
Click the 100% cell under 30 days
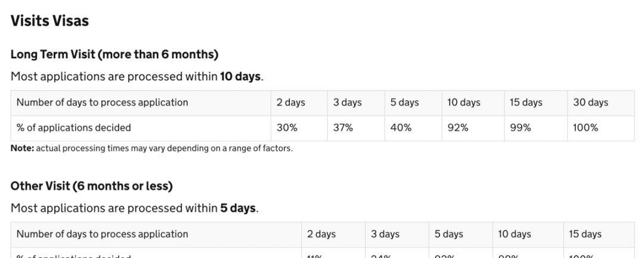click(586, 128)
